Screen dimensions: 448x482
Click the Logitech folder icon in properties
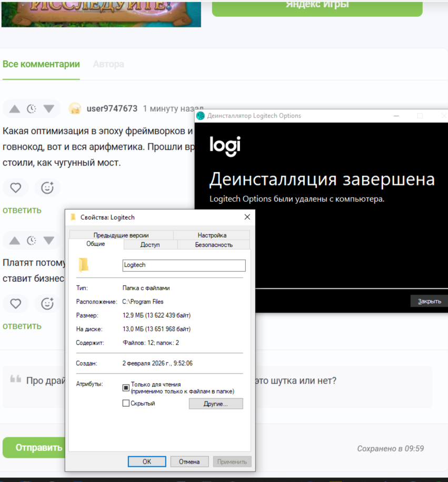[x=84, y=264]
